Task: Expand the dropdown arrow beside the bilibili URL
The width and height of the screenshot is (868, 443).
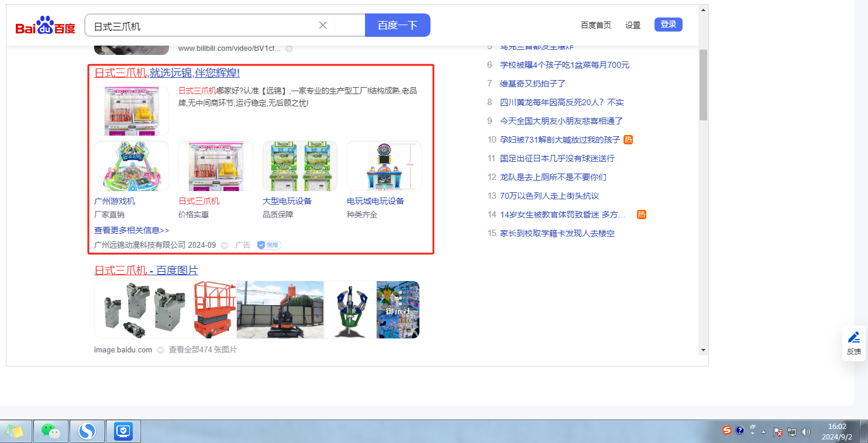Action: (x=289, y=49)
